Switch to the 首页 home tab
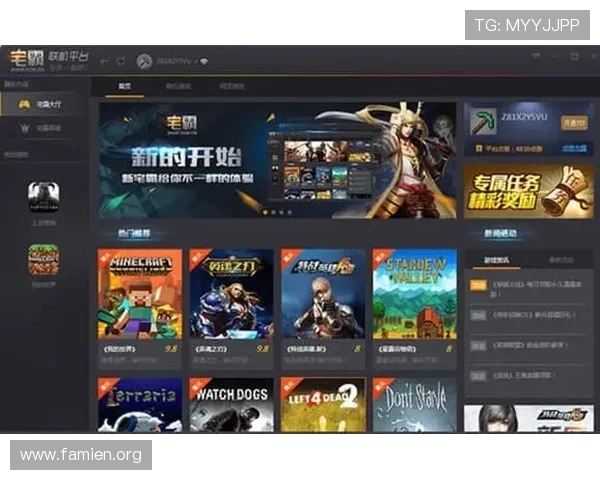 point(125,87)
